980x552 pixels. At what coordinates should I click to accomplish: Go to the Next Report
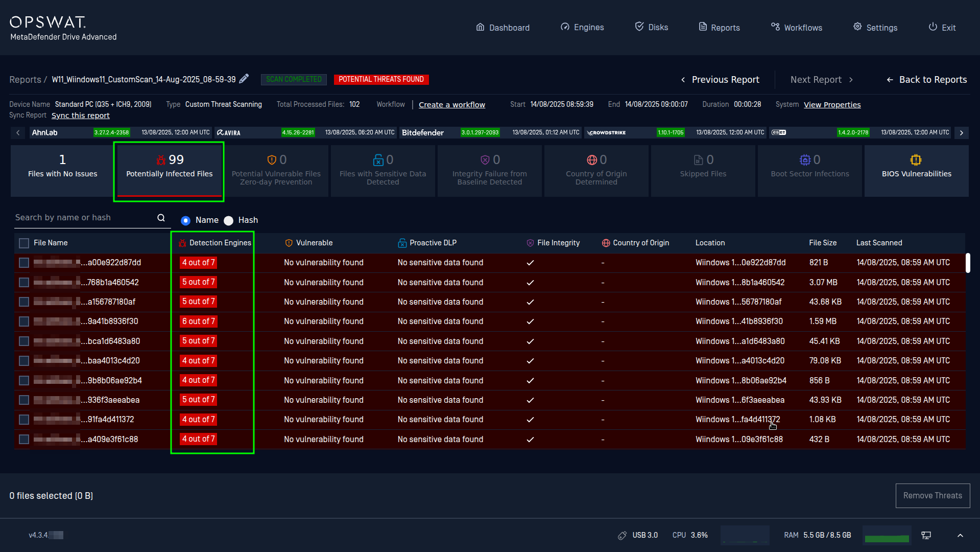(822, 80)
